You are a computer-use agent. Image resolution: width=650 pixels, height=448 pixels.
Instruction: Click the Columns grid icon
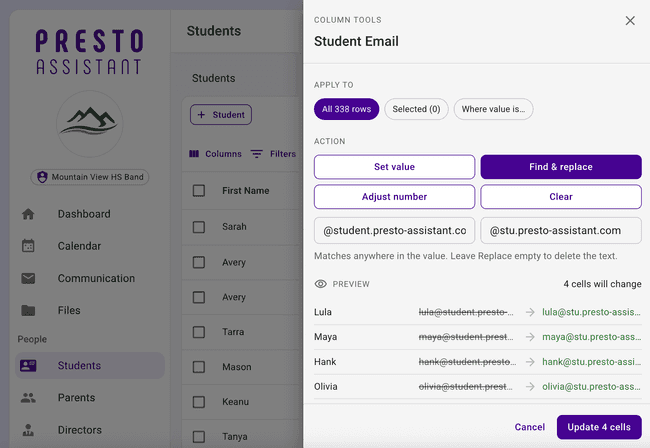coord(194,154)
